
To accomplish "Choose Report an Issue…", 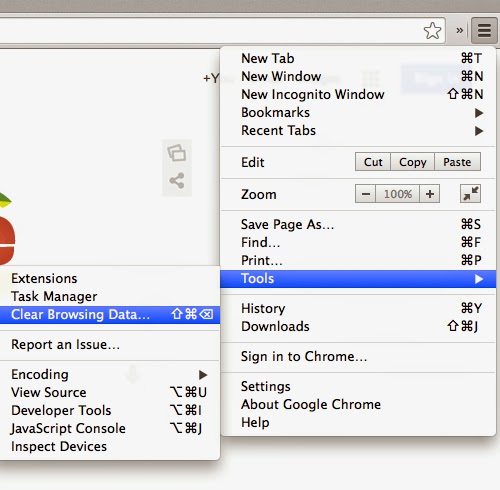I will point(110,345).
